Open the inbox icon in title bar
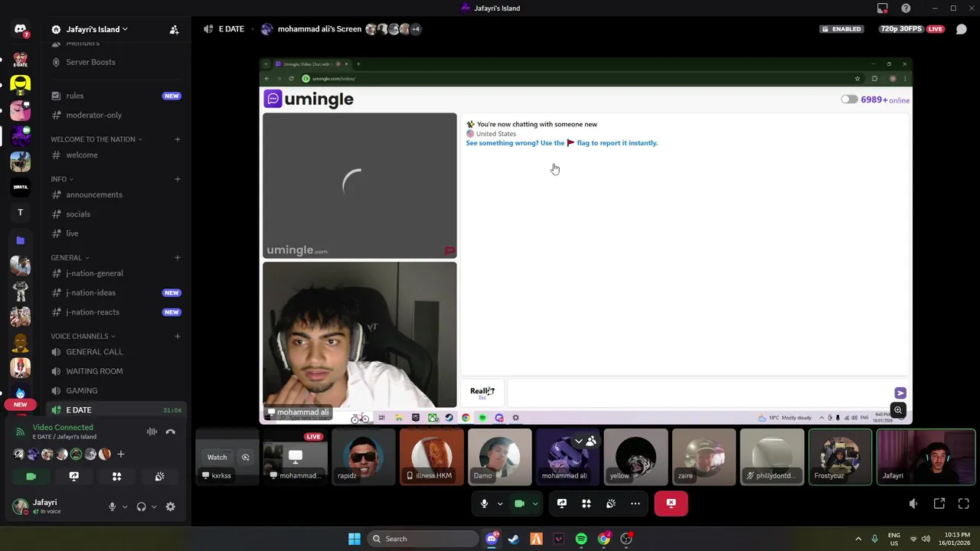 [x=883, y=8]
